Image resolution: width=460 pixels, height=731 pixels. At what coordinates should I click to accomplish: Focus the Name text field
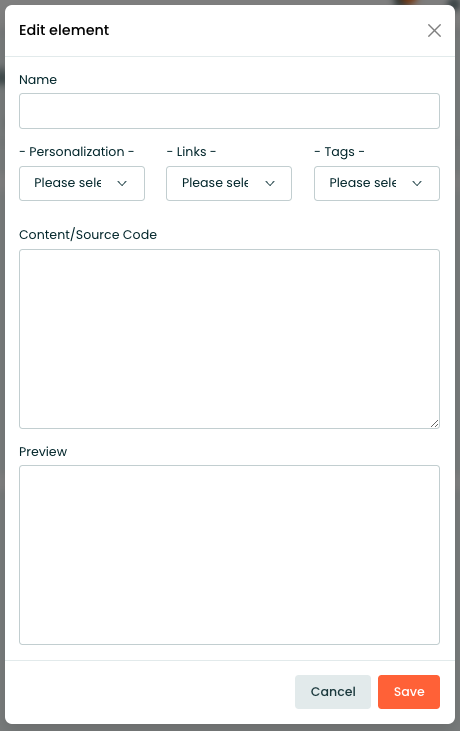coord(229,111)
